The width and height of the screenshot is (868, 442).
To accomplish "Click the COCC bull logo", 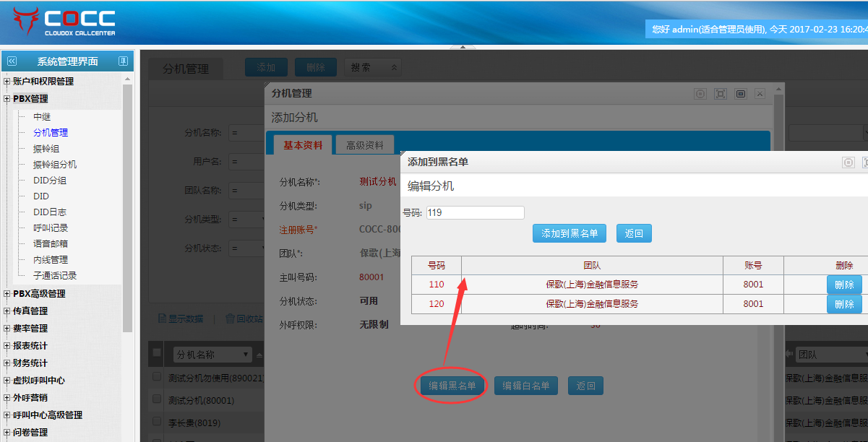I will point(26,21).
